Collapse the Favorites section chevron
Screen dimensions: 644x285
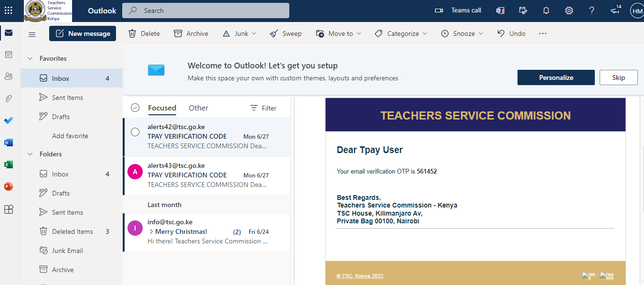pos(30,58)
